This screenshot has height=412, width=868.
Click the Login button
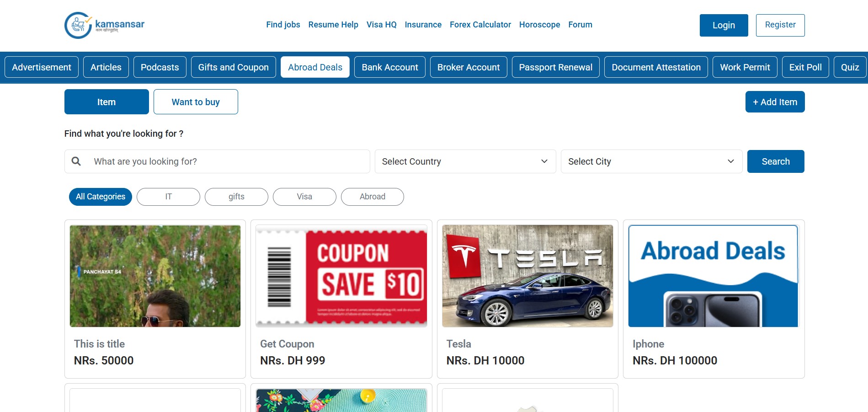click(x=724, y=25)
